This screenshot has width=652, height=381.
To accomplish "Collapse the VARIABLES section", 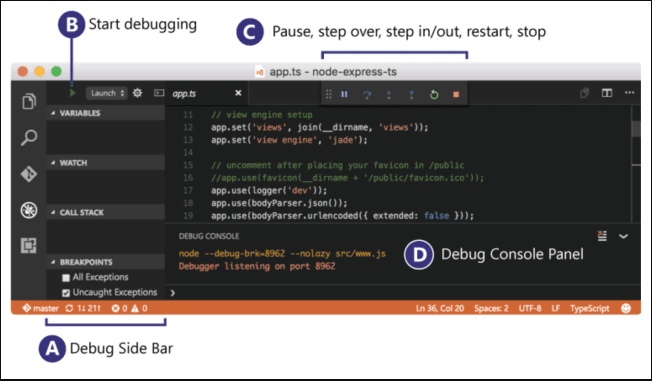I will (x=106, y=113).
